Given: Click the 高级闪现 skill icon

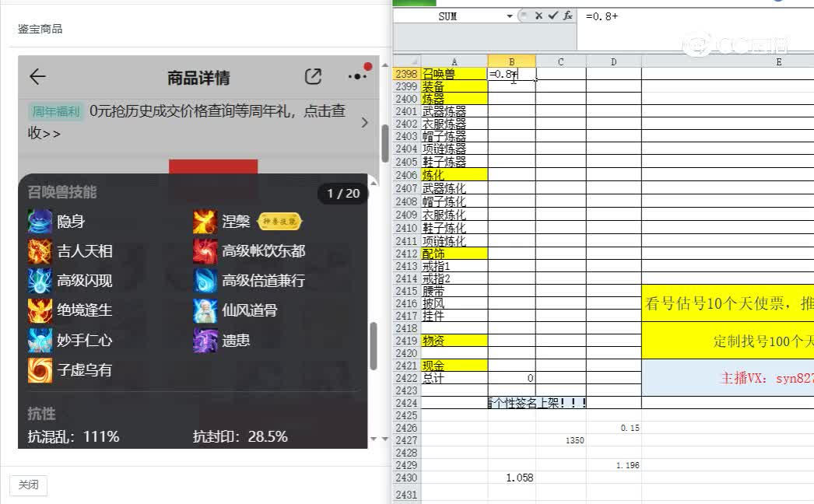Looking at the screenshot, I should (x=38, y=281).
